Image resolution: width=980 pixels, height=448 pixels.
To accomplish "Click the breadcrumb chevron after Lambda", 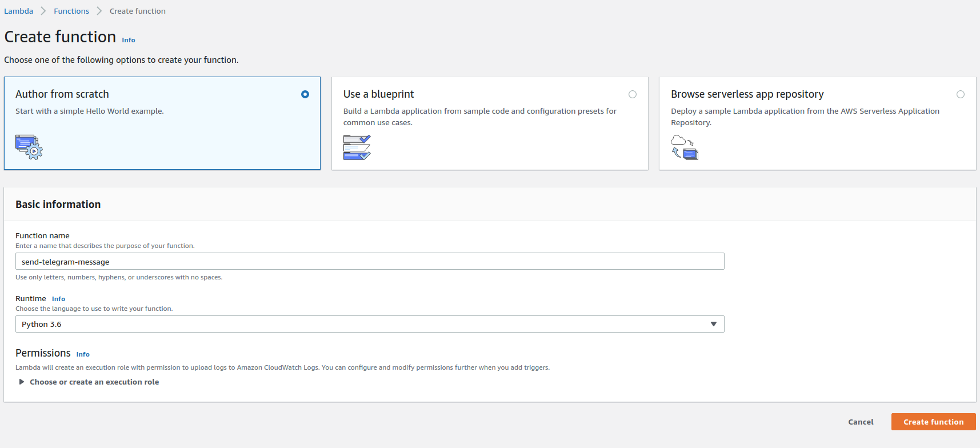I will pyautogui.click(x=43, y=11).
